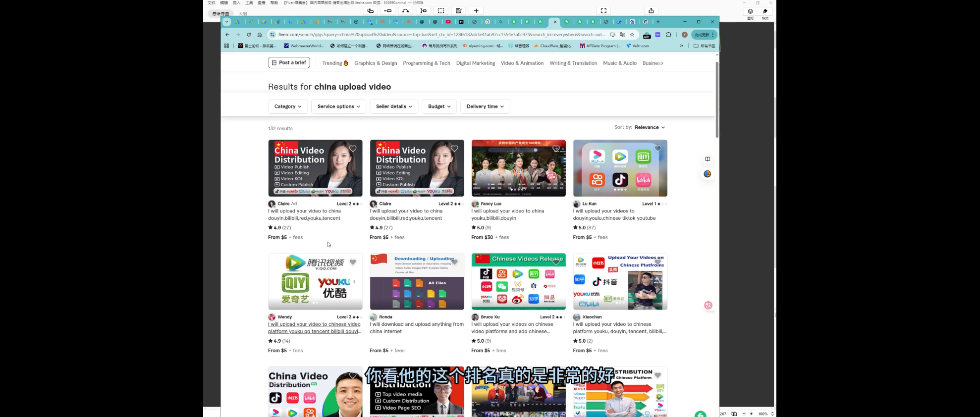Screen dimensions: 980x417
Task: Open the Y profile avatar in Chrome
Action: 684,35
